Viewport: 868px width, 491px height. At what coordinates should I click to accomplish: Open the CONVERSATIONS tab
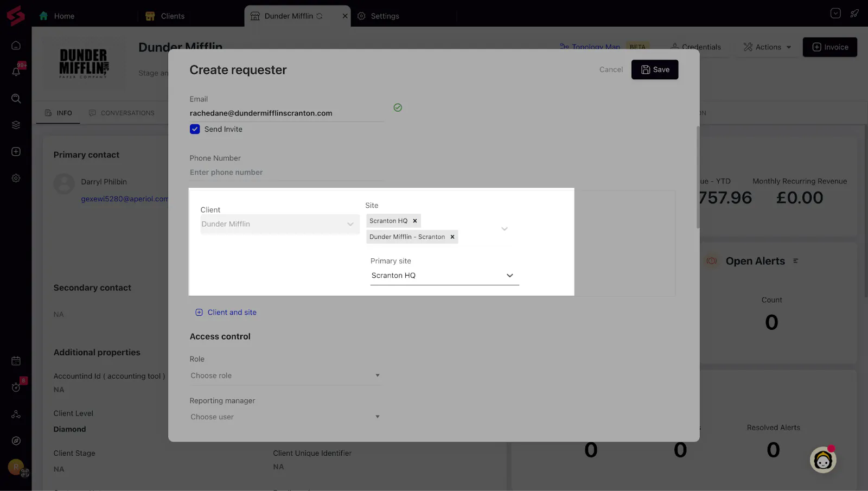(x=122, y=113)
